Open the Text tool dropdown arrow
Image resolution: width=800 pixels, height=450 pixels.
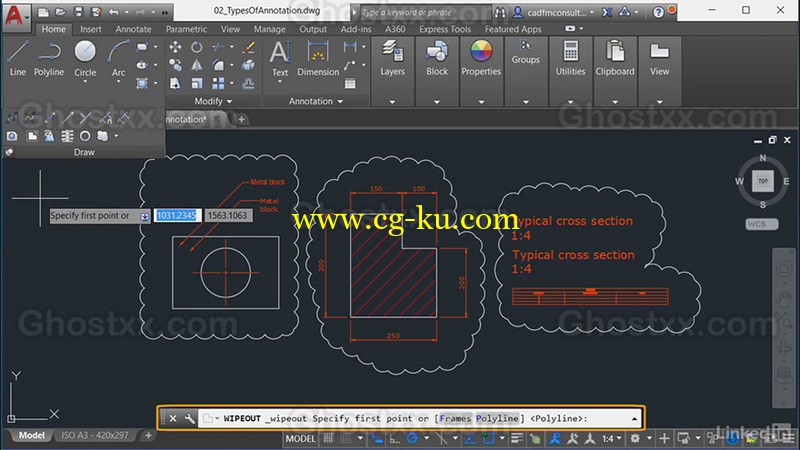pyautogui.click(x=280, y=82)
